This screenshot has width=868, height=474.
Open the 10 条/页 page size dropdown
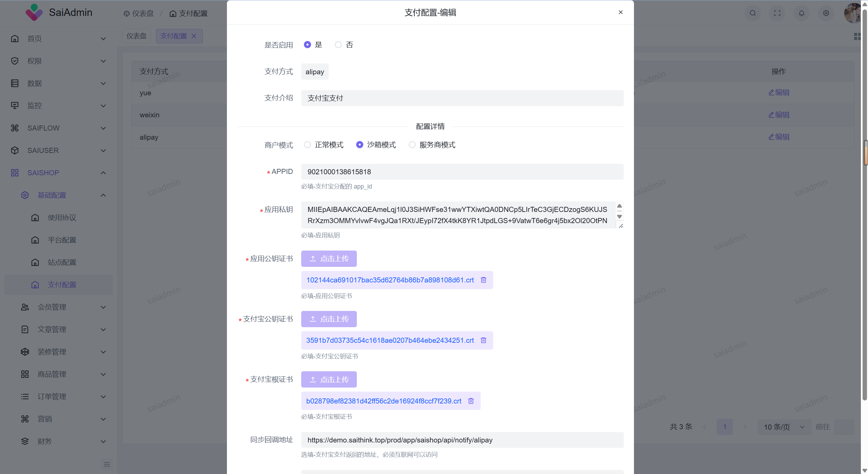[x=784, y=427]
